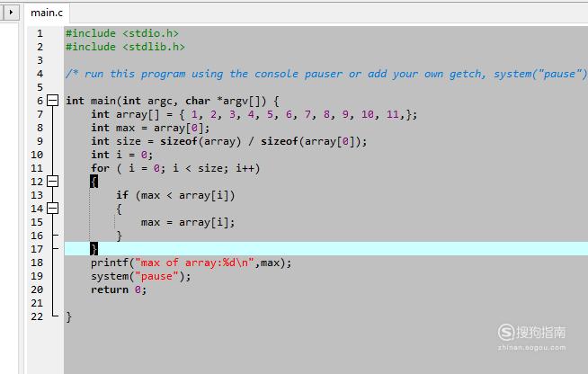Click the 'int i = 0;' line
The width and height of the screenshot is (588, 374).
(x=122, y=155)
